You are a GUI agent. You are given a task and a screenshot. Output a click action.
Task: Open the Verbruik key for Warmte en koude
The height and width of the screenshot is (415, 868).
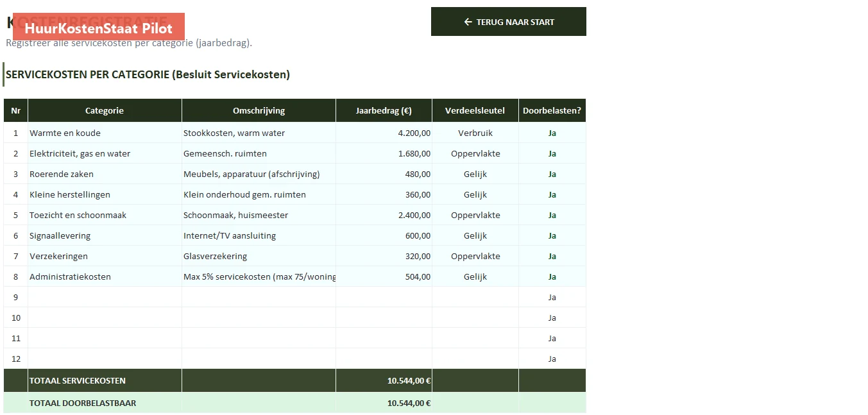coord(475,133)
